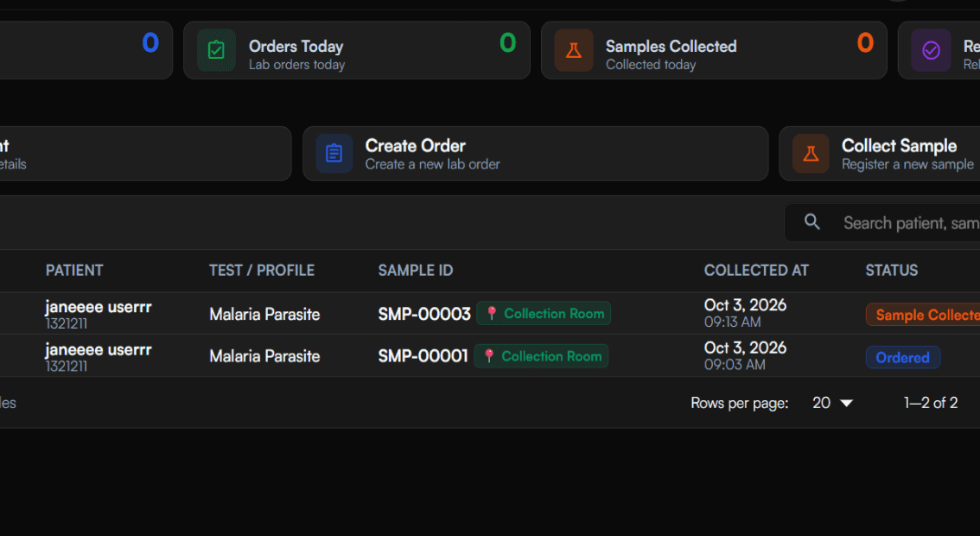Click the search magnifier icon

[811, 221]
